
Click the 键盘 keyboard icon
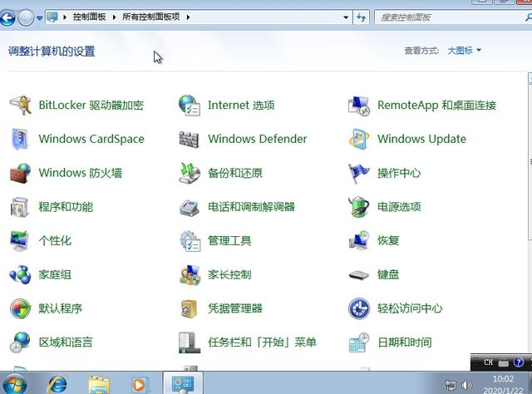point(359,275)
